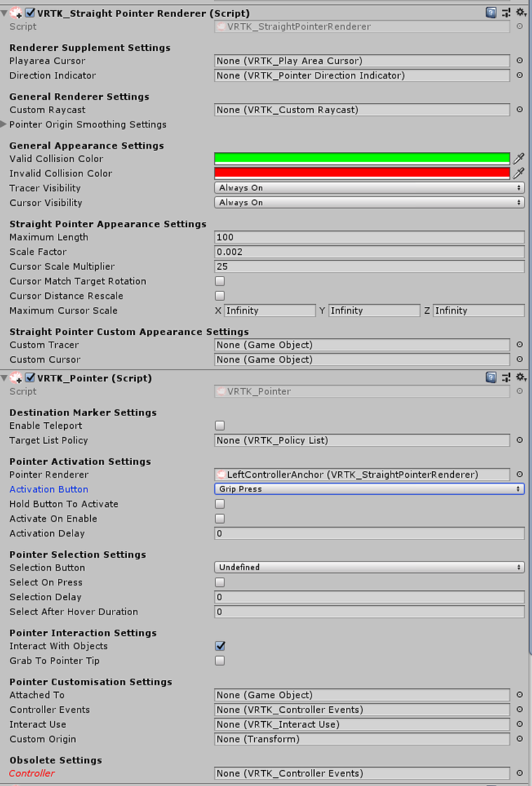Check Grab To Pointer Tip
This screenshot has height=786, width=532.
click(x=220, y=660)
